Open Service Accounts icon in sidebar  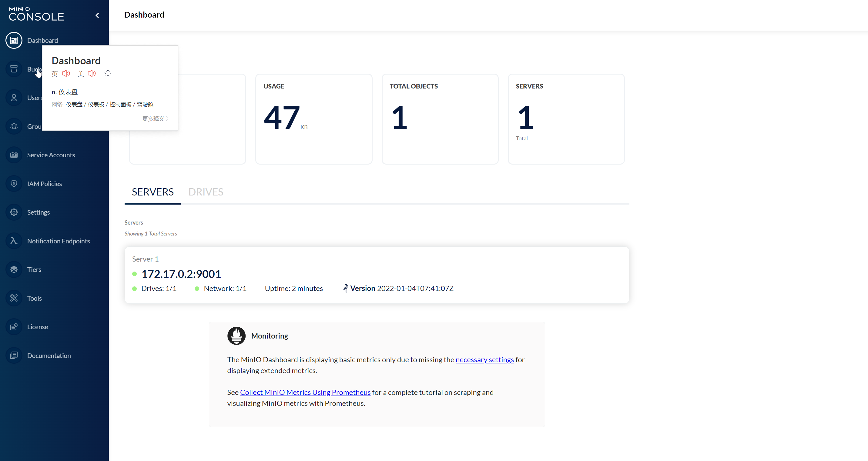tap(14, 155)
